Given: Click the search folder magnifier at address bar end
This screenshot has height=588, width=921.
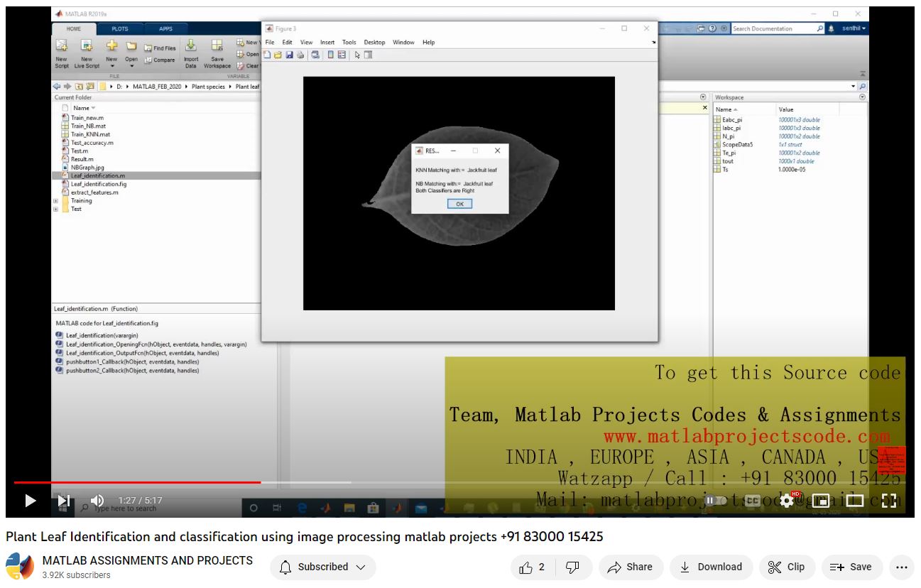Looking at the screenshot, I should coord(863,87).
